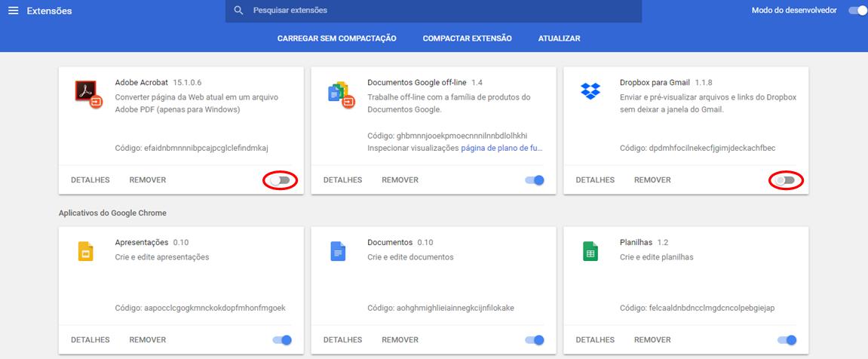Click the search magnifier icon

[x=238, y=11]
